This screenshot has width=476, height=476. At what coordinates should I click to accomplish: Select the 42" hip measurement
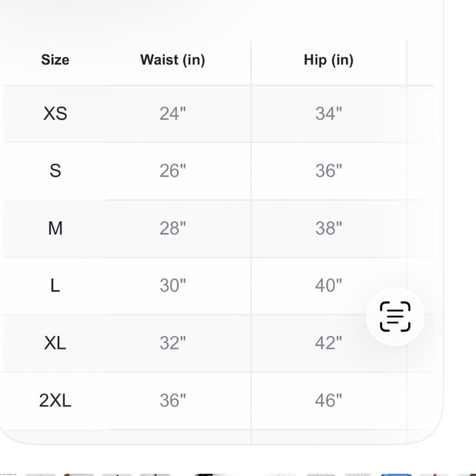pos(328,343)
